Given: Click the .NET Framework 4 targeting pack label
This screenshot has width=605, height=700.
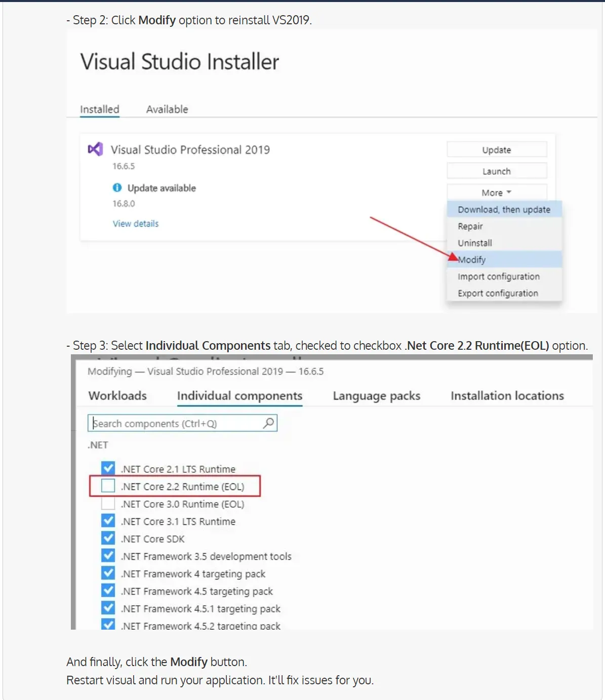Looking at the screenshot, I should click(x=193, y=574).
